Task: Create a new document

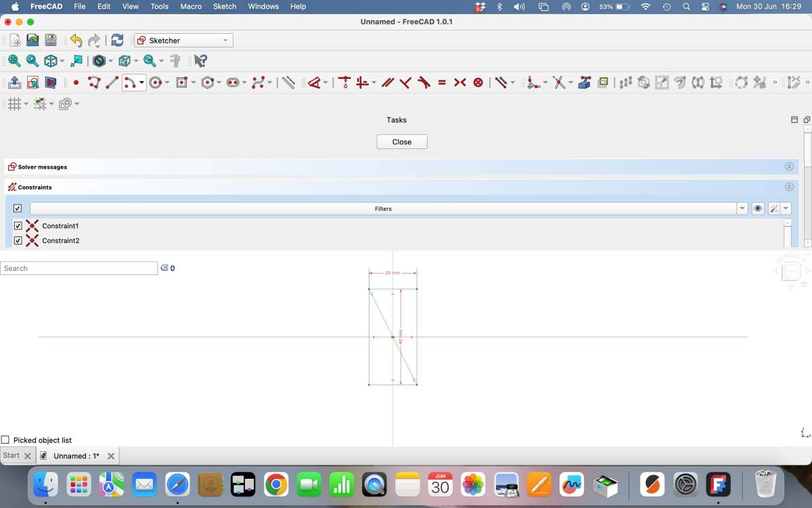Action: point(15,41)
